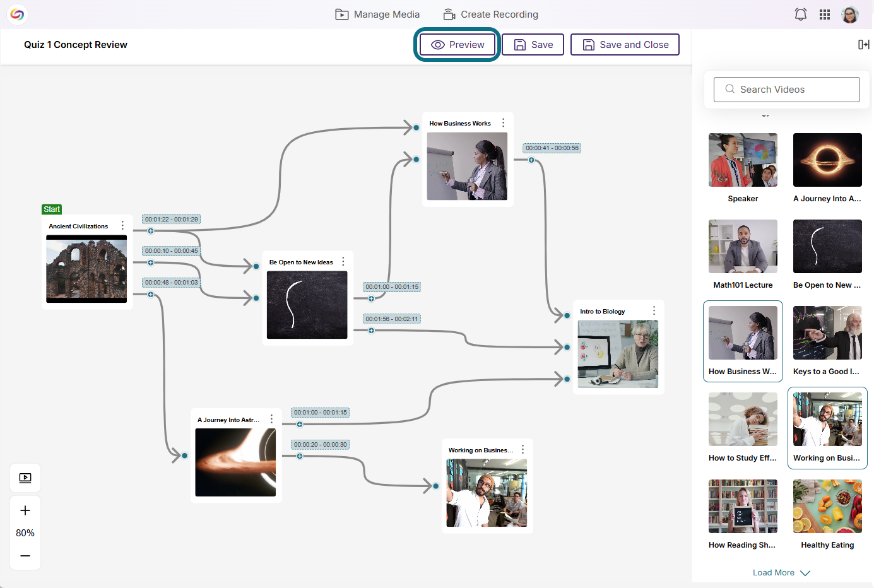This screenshot has height=588, width=874.
Task: Select Working on Busi... library thumbnail
Action: click(827, 419)
